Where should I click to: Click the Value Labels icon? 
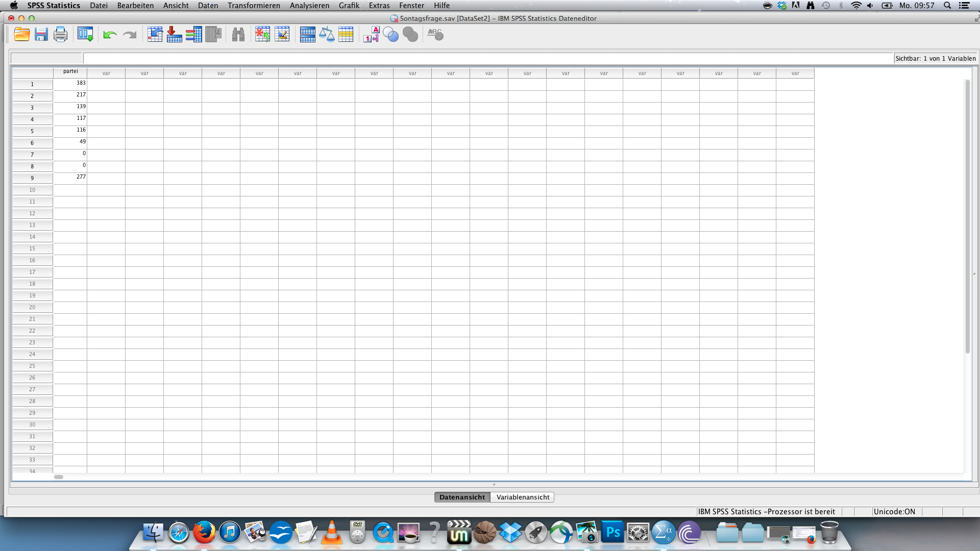371,35
